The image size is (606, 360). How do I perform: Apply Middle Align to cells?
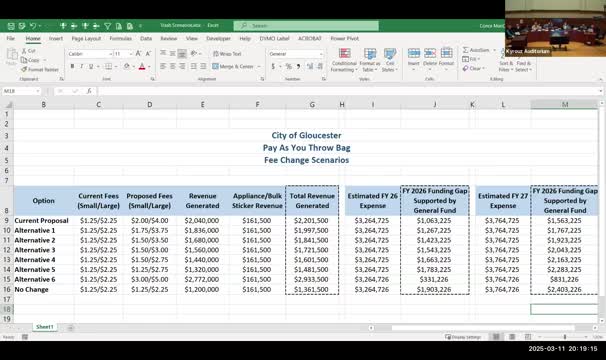(x=172, y=53)
